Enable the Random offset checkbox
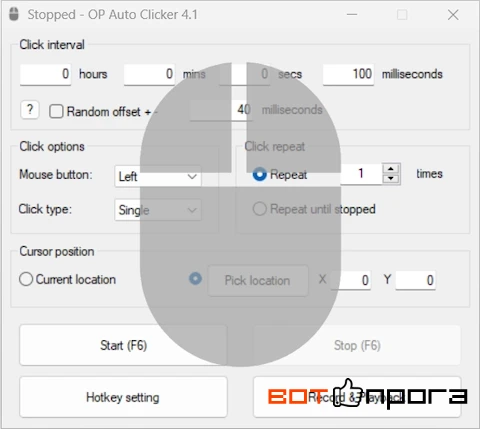Screen dimensions: 480x429 56,111
